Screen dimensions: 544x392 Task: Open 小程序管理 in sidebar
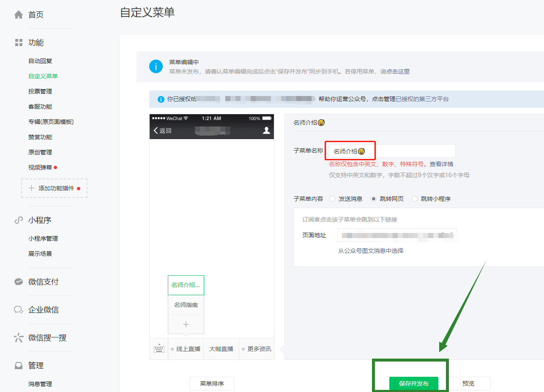point(43,238)
